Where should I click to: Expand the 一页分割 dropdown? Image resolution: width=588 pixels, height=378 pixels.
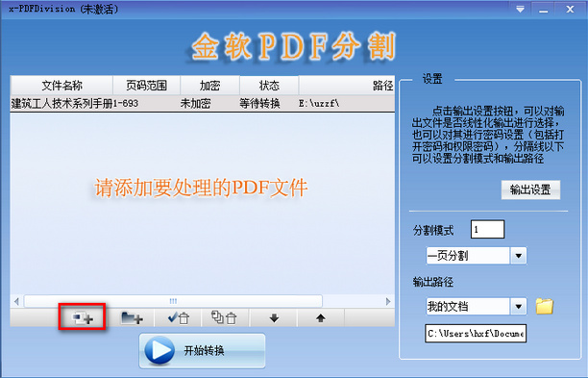point(519,256)
